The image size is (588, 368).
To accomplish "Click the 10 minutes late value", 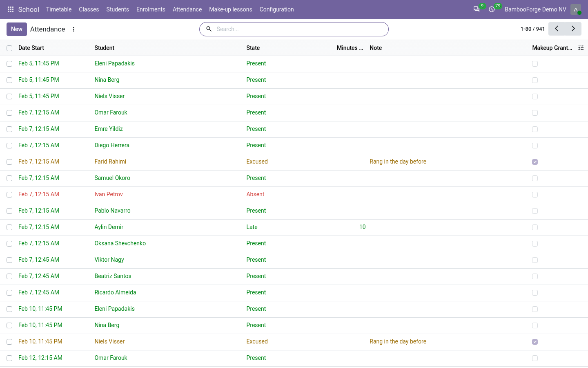I will point(363,227).
